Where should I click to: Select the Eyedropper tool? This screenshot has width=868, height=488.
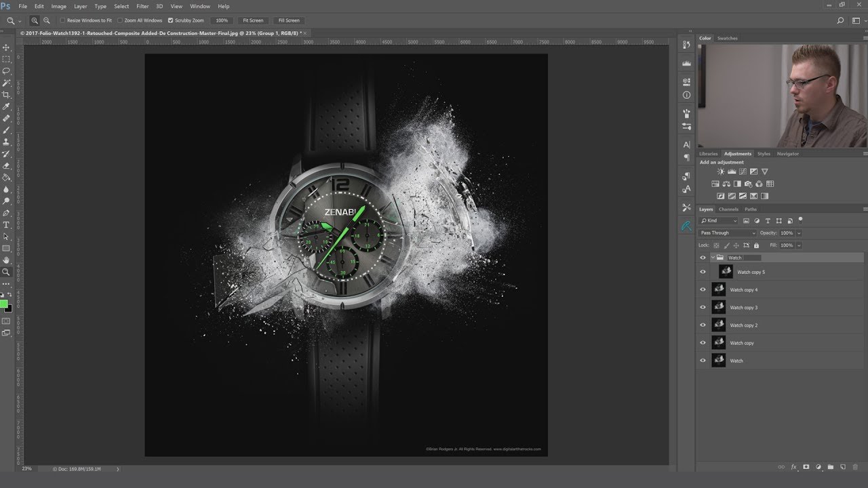tap(6, 106)
